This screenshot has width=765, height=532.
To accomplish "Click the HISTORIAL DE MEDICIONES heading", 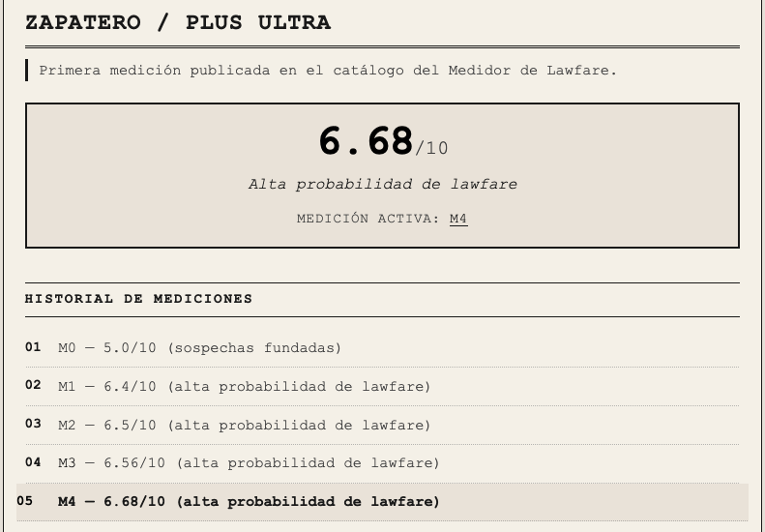I will [138, 299].
